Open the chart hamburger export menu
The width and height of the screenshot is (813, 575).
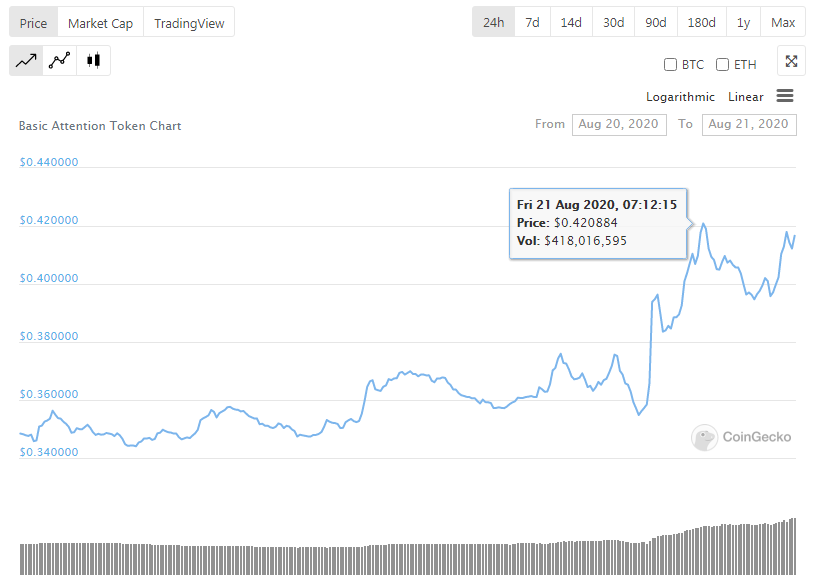[x=785, y=96]
